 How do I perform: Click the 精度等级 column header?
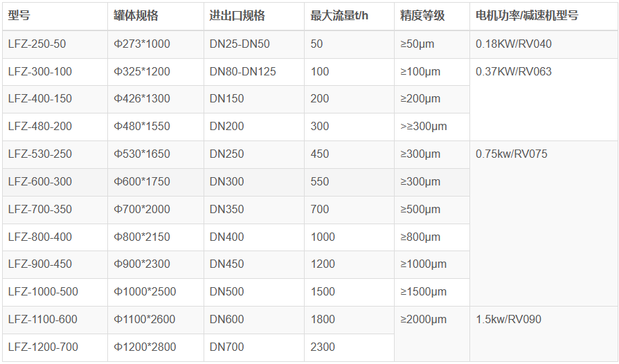coord(422,16)
